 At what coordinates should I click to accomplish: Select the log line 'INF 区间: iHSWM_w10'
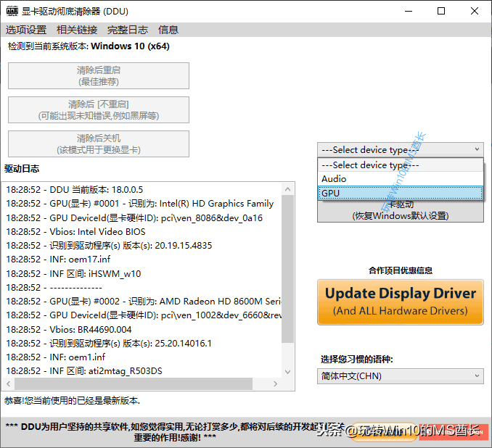tap(73, 274)
